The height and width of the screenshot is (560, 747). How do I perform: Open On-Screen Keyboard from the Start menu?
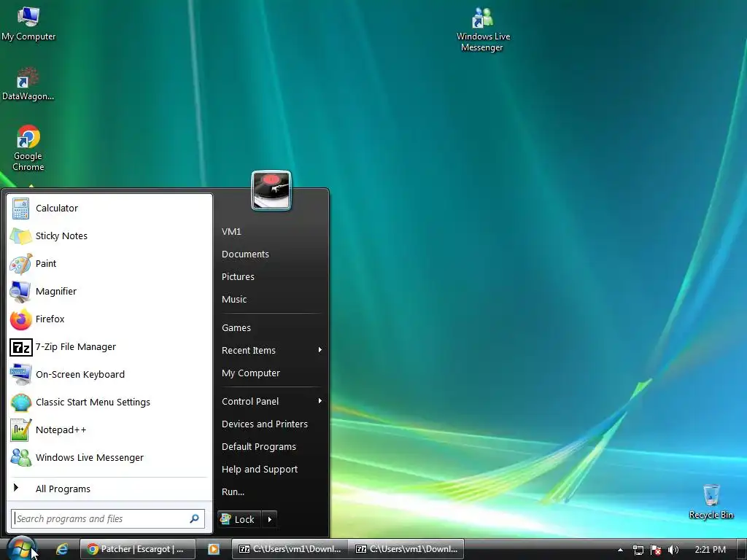click(109, 374)
